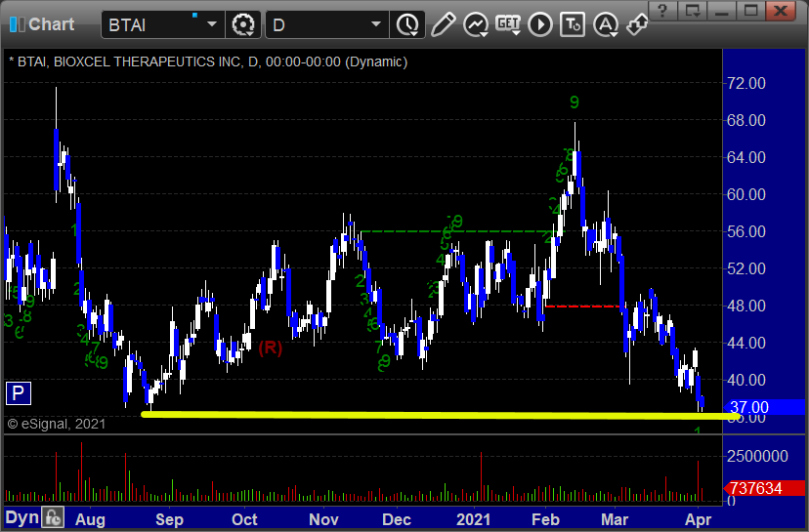Click the link windows arrows icon
Image resolution: width=809 pixels, height=532 pixels.
coord(637,24)
